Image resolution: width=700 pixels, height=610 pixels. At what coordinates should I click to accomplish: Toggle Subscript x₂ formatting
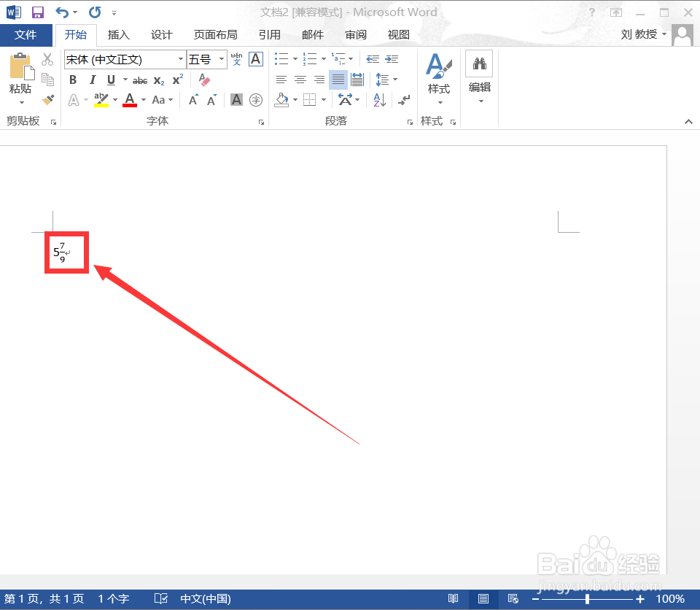pos(159,80)
